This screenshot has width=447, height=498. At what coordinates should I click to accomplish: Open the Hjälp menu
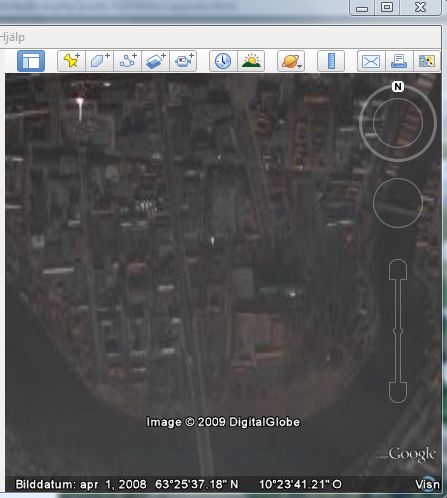tap(12, 37)
